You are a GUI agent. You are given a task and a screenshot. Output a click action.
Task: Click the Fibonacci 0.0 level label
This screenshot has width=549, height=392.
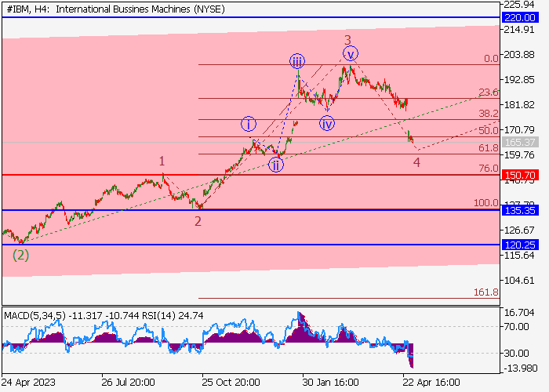(x=491, y=59)
